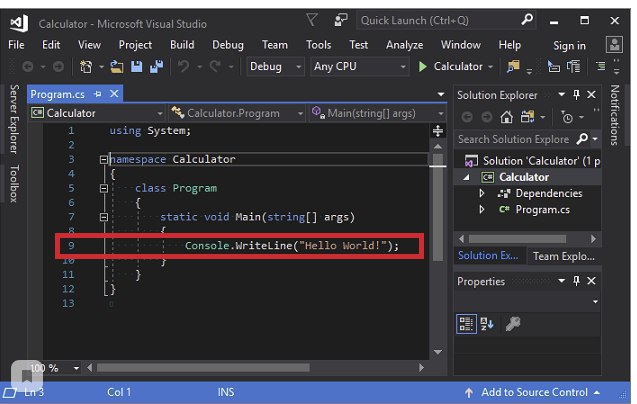This screenshot has width=637, height=404.
Task: Open the zoom percentage dropdown
Action: pos(76,368)
